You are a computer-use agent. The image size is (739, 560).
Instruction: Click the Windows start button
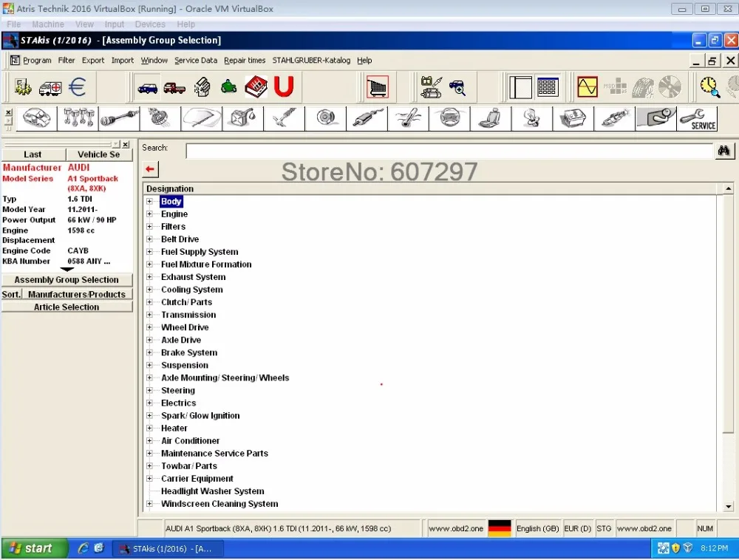coord(33,548)
